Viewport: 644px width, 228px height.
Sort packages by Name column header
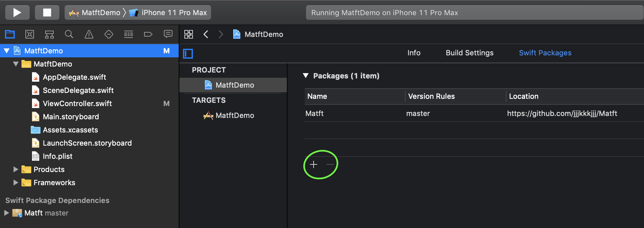click(x=355, y=97)
